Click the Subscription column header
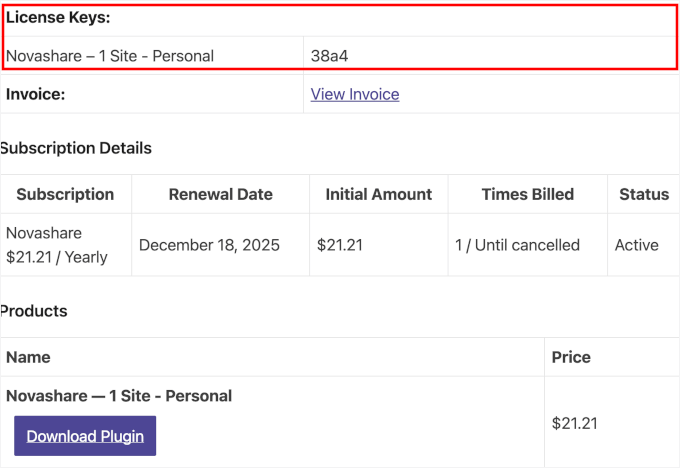The image size is (680, 468). [65, 194]
